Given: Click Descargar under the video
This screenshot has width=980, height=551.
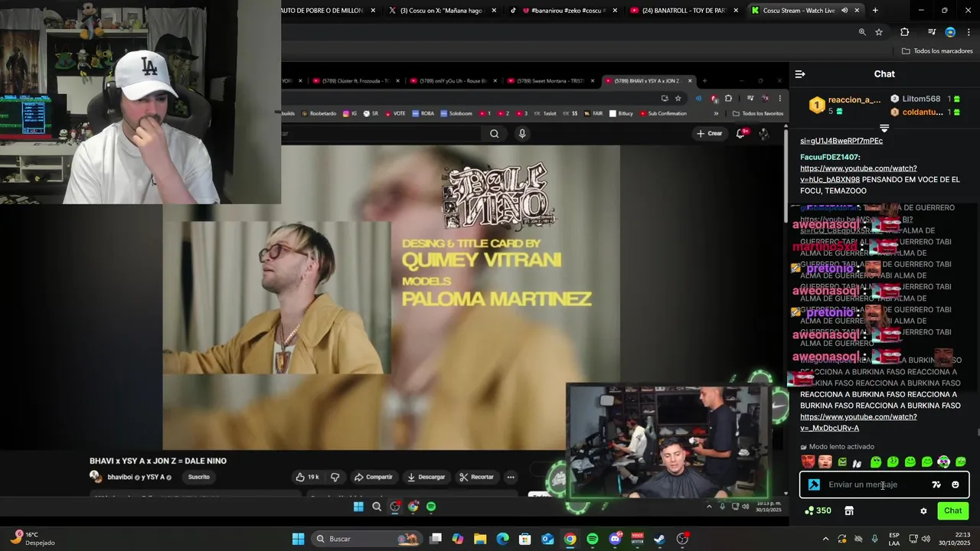Looking at the screenshot, I should click(426, 477).
